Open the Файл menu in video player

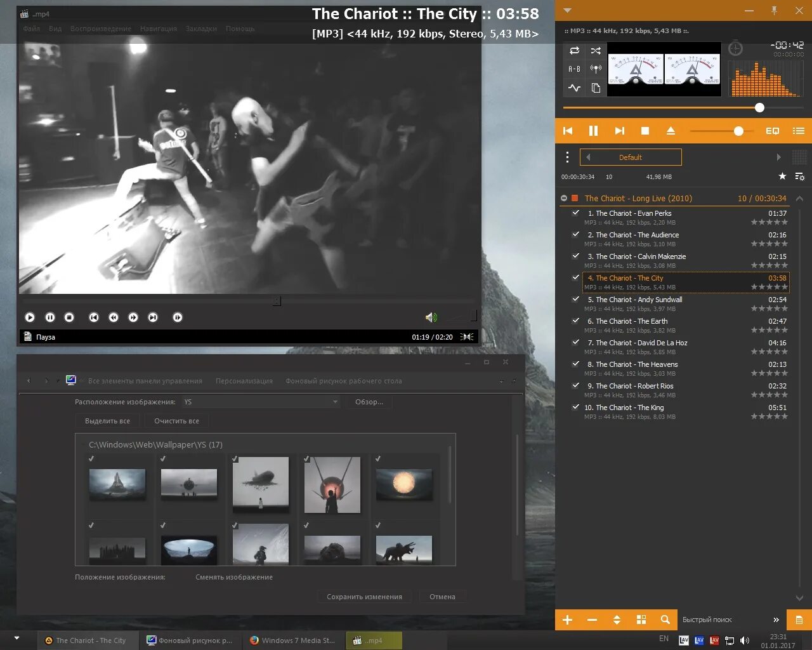32,29
